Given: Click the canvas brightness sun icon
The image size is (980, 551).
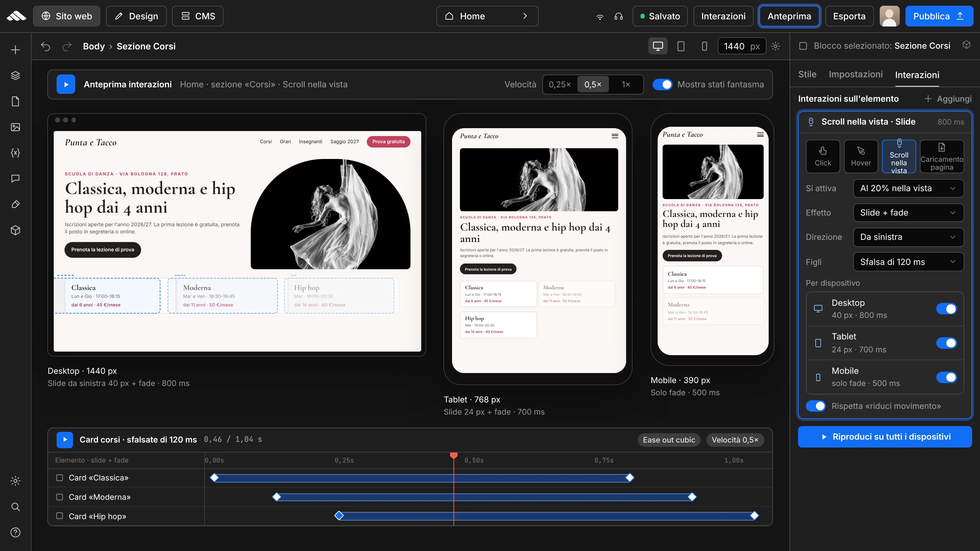Looking at the screenshot, I should (775, 47).
